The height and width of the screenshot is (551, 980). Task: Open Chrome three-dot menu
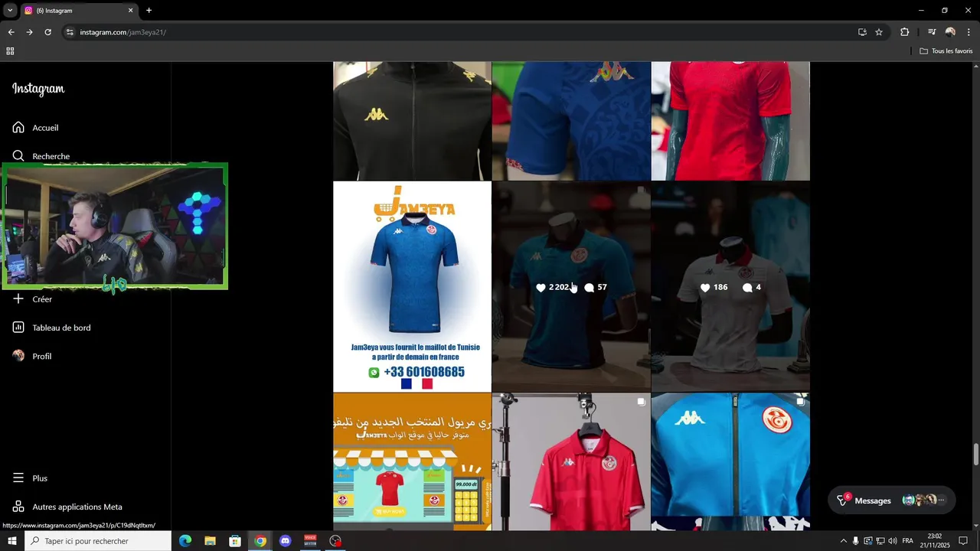969,32
